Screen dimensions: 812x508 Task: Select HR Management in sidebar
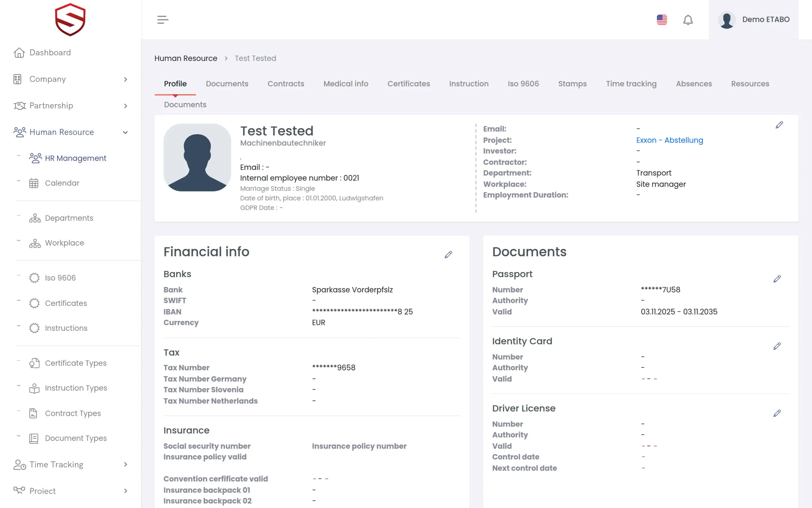pos(68,158)
